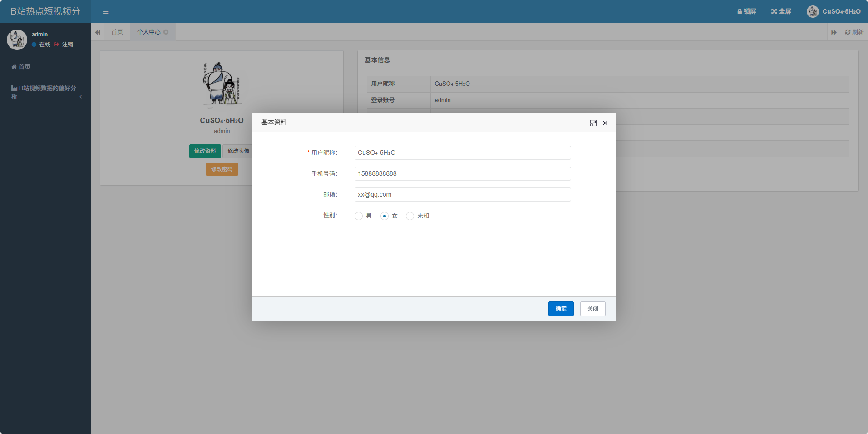Click the hamburger menu toggle icon
Image resolution: width=868 pixels, height=434 pixels.
pos(106,12)
